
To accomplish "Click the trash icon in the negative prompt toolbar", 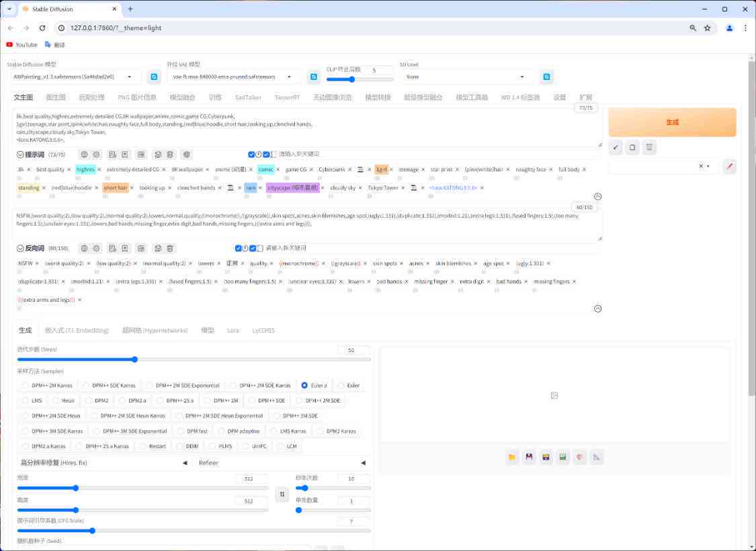I will [170, 248].
